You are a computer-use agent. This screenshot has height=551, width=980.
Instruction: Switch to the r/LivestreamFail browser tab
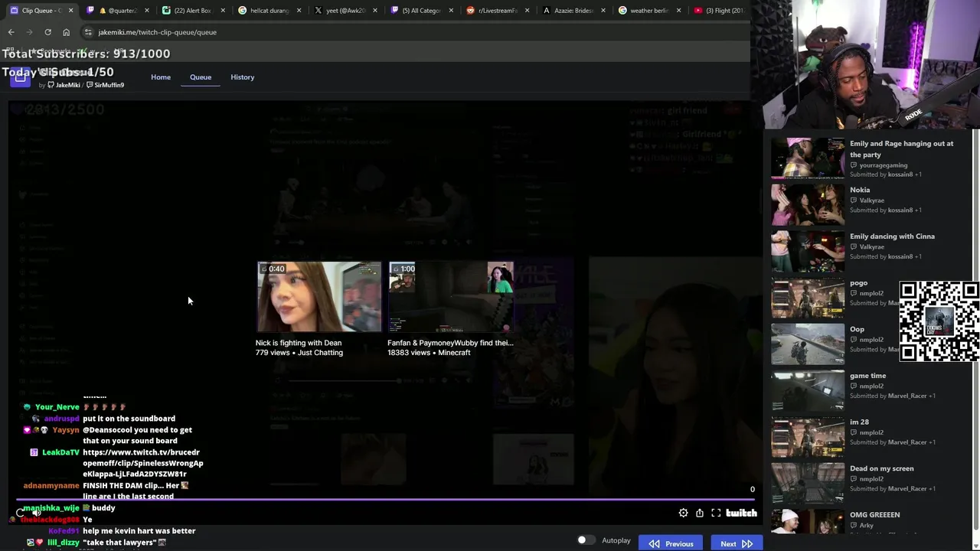click(497, 11)
